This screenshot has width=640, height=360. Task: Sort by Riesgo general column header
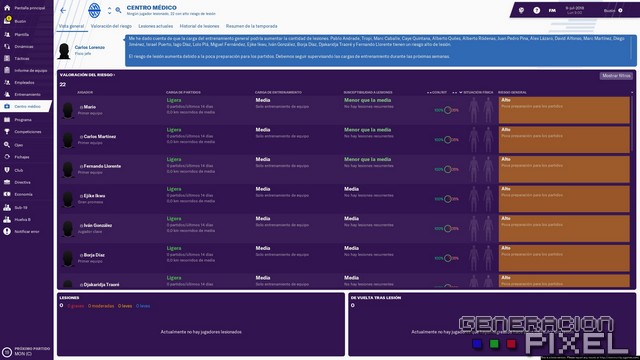coord(512,93)
